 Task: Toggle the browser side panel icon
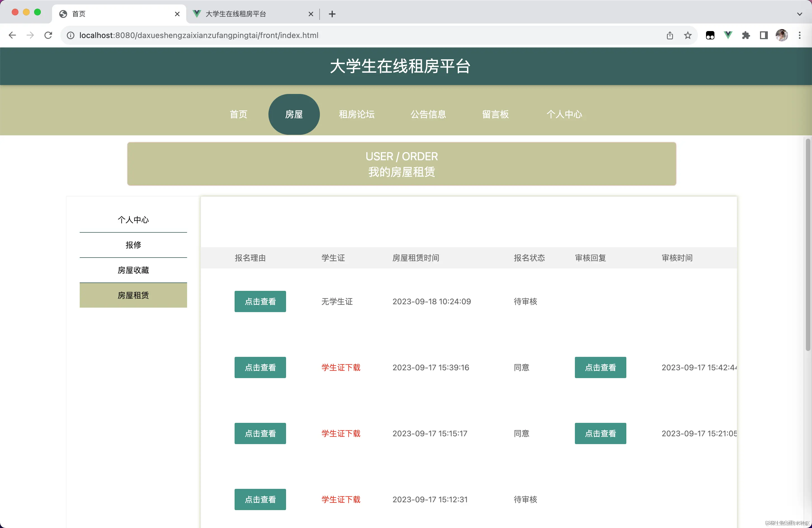764,35
